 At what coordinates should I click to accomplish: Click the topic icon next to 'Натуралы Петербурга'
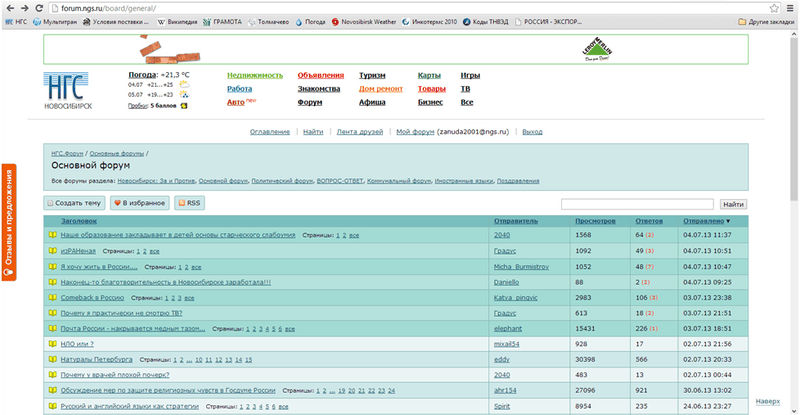[x=52, y=358]
